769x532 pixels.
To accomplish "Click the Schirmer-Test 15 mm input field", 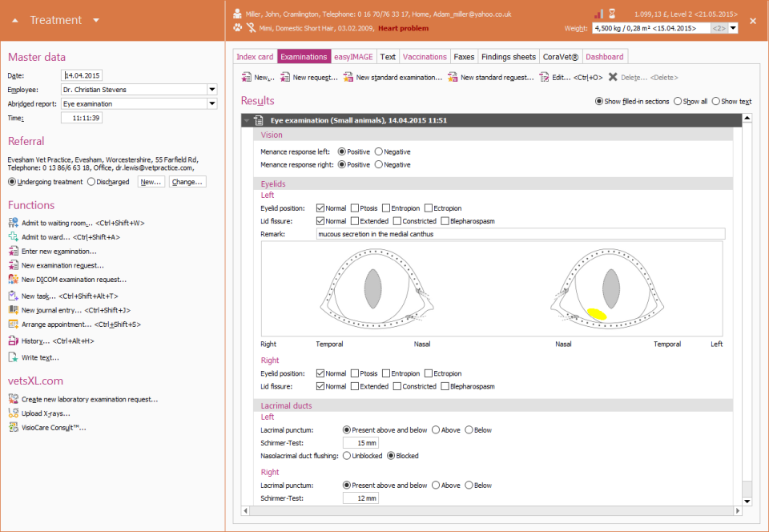I will pos(360,442).
